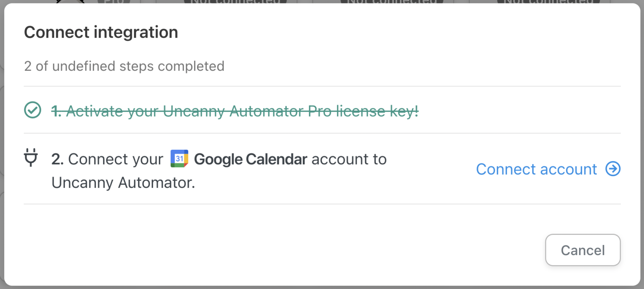
Task: Click the steps completed progress text
Action: tap(124, 66)
